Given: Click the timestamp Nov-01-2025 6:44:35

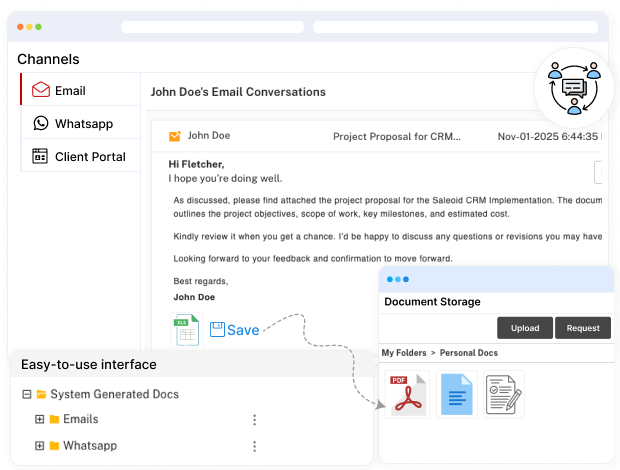Looking at the screenshot, I should pyautogui.click(x=548, y=136).
